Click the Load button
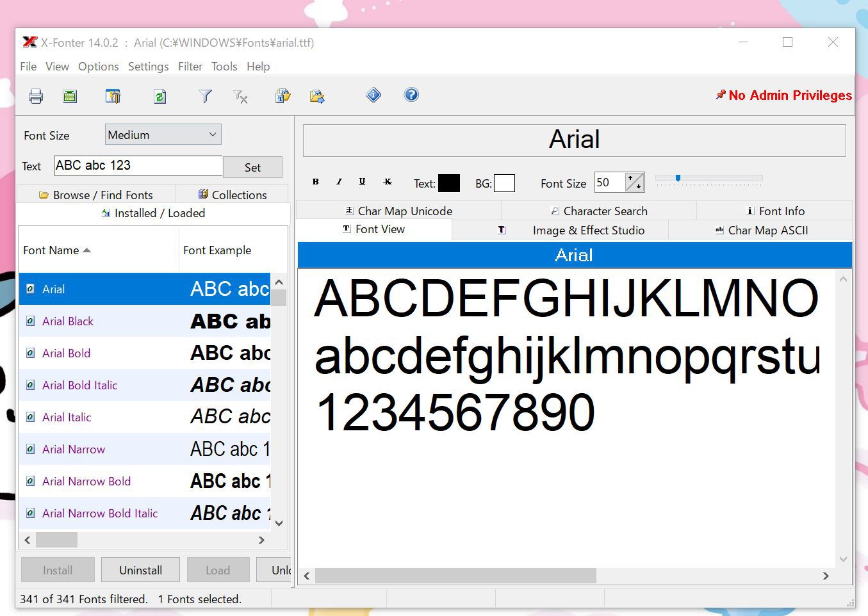The image size is (868, 616). (x=218, y=570)
